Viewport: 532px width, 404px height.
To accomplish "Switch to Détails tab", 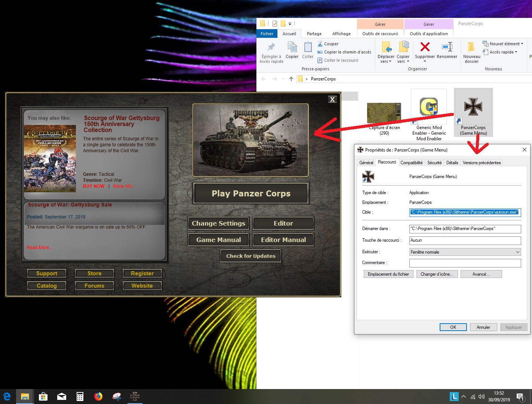I will coord(452,163).
